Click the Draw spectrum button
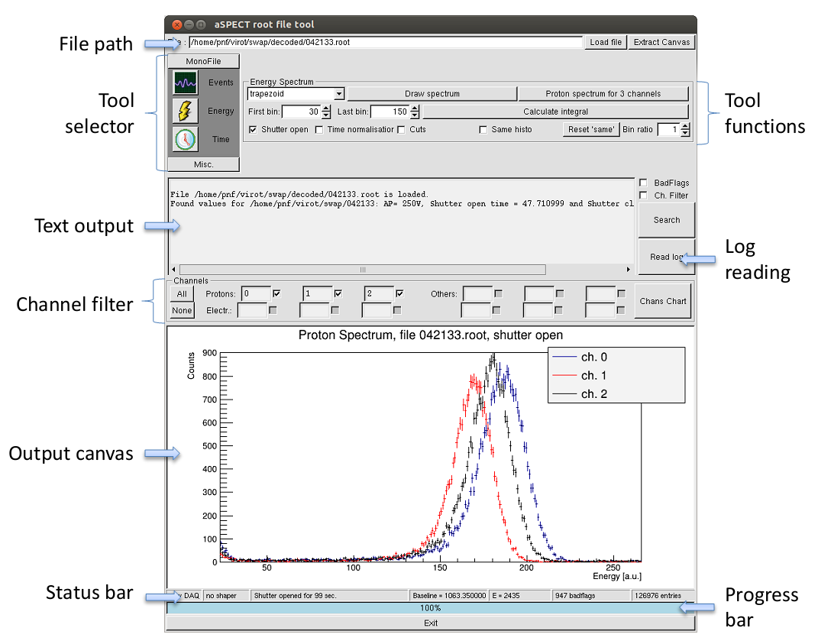818x644 pixels. pyautogui.click(x=432, y=94)
